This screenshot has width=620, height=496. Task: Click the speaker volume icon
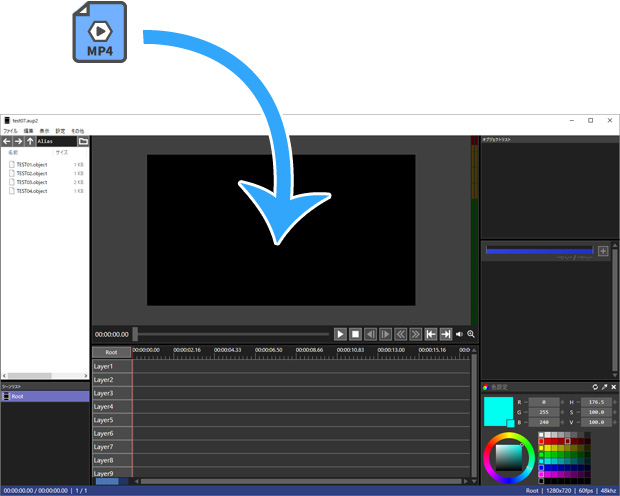(460, 334)
